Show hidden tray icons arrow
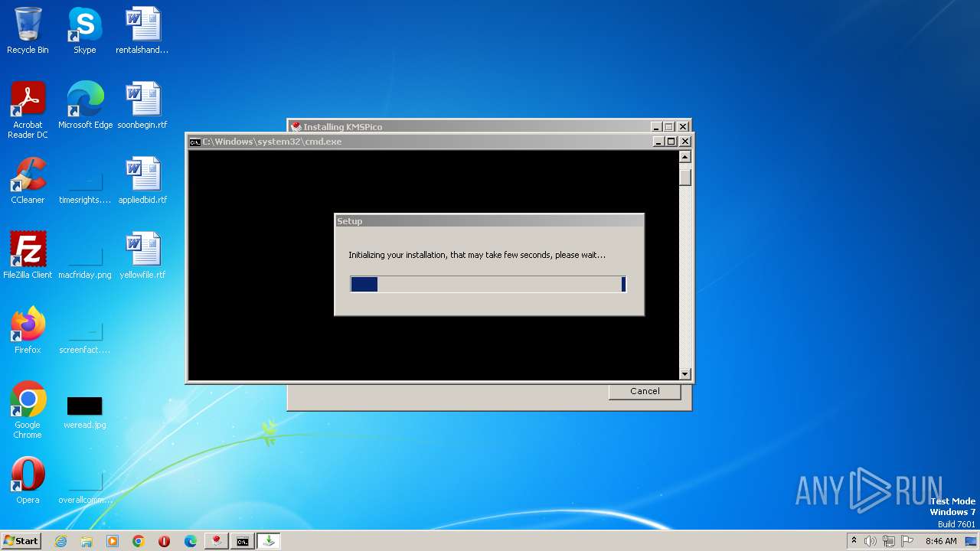This screenshot has width=980, height=551. 854,540
